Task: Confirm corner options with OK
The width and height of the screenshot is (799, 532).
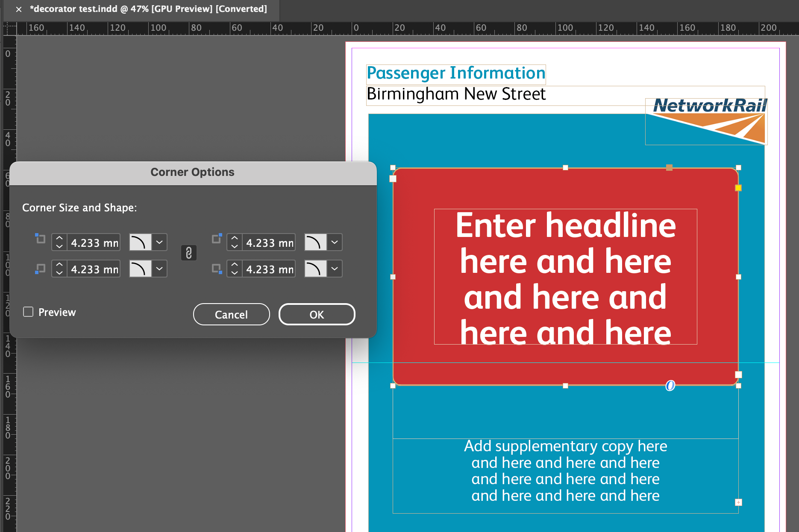Action: pos(317,314)
